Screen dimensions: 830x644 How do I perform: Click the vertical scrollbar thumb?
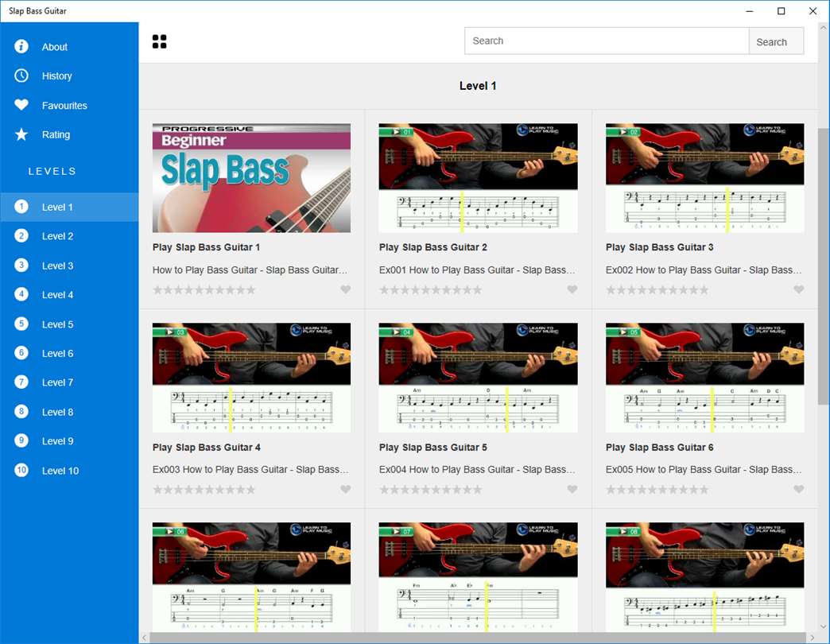[824, 266]
